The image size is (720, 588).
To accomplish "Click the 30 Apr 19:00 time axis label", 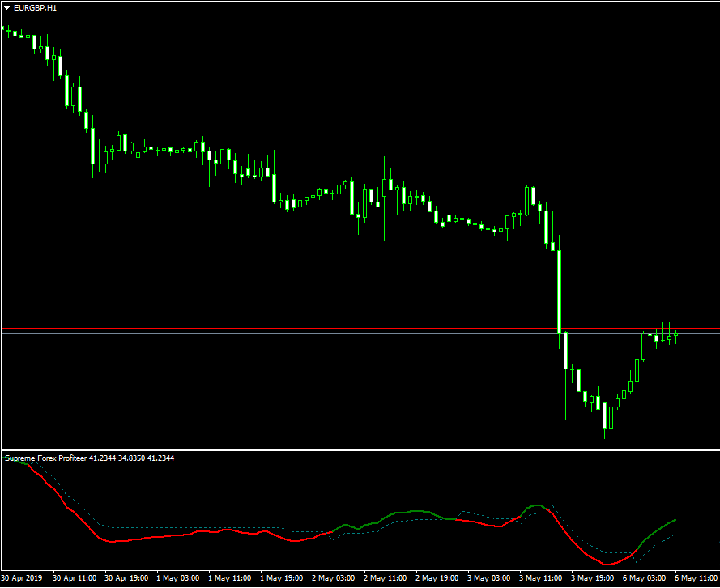I will 126,579.
